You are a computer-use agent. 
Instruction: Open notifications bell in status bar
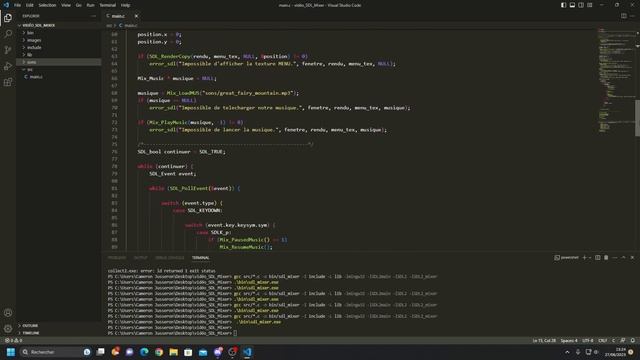[633, 340]
